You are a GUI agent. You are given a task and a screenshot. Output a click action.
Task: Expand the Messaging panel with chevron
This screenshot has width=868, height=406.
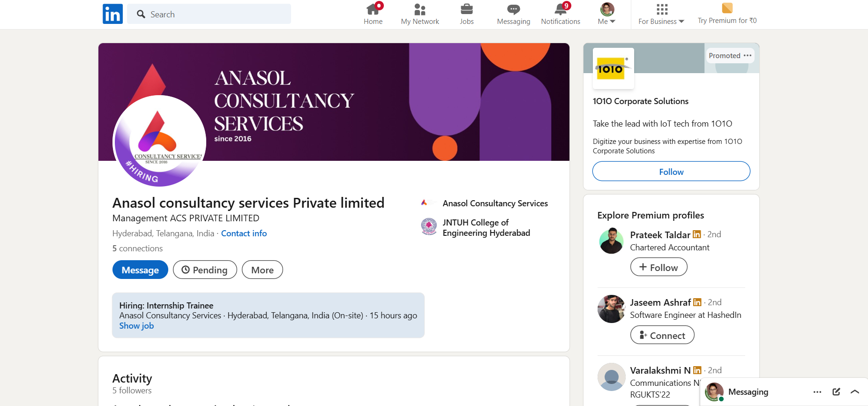pyautogui.click(x=855, y=392)
